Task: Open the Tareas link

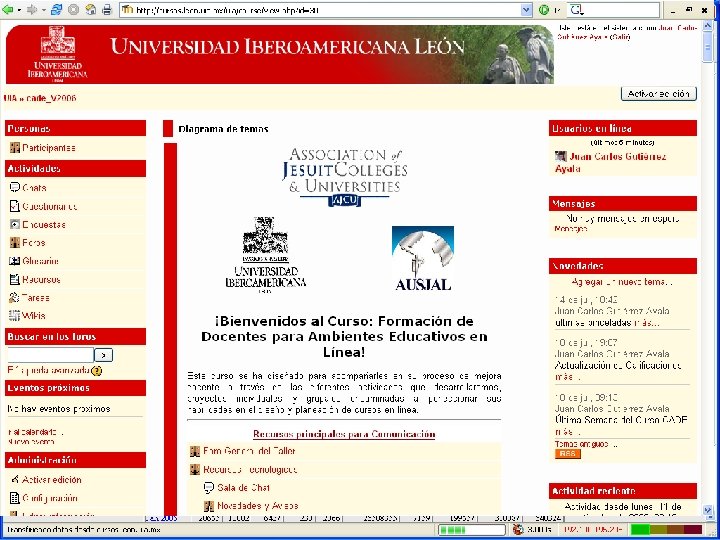Action: pos(35,298)
